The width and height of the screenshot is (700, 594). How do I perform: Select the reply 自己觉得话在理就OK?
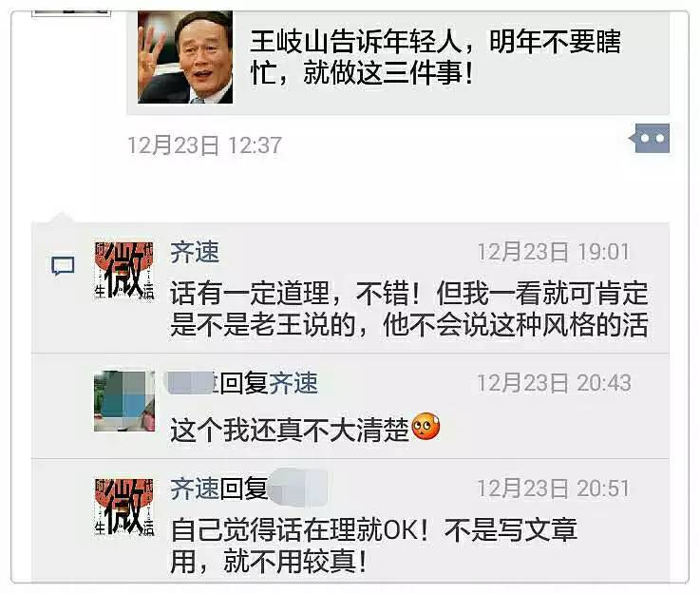[x=374, y=546]
